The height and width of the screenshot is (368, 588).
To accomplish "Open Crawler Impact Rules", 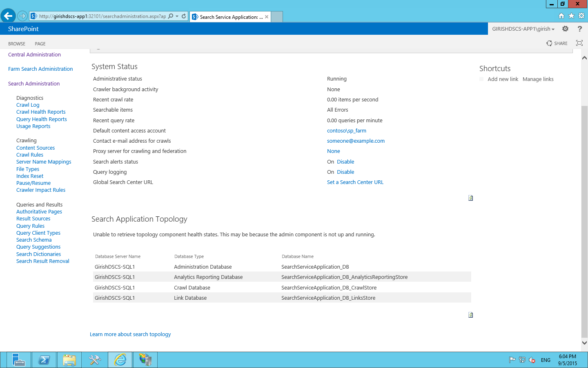I will [41, 190].
